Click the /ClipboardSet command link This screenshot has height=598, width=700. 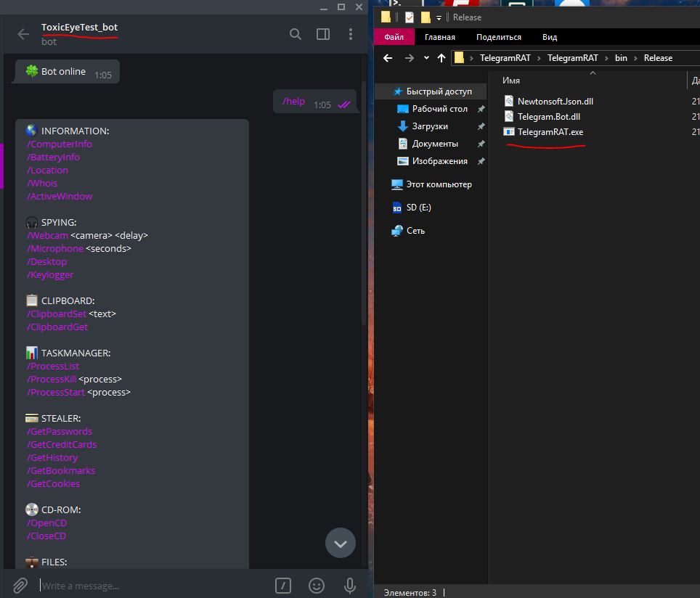56,314
